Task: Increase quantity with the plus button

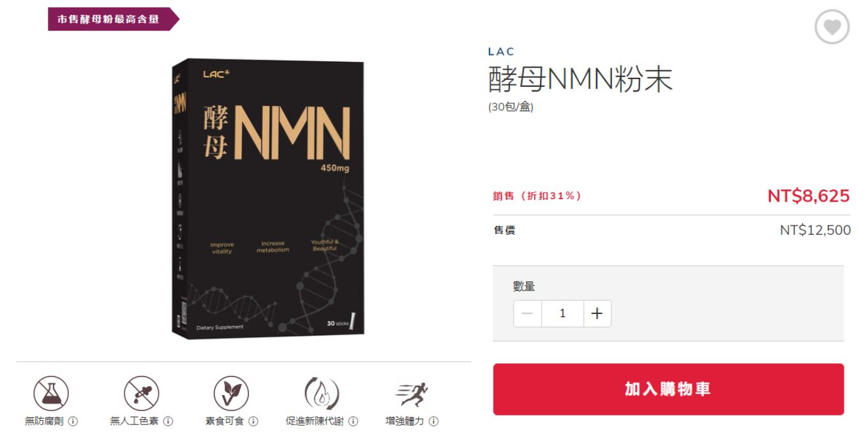Action: point(597,313)
